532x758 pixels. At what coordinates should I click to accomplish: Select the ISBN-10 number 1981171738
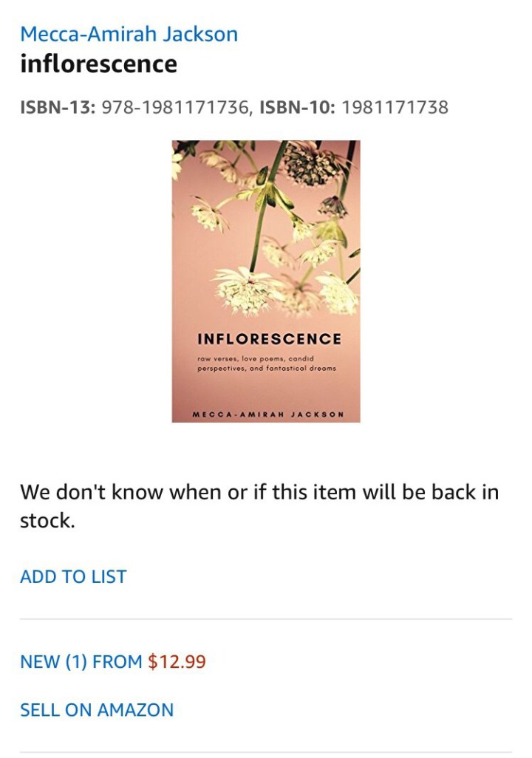[395, 107]
